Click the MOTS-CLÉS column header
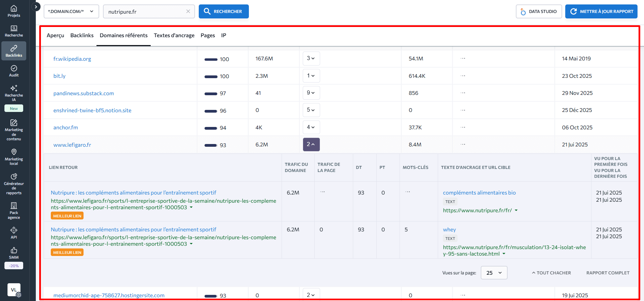 (x=415, y=167)
